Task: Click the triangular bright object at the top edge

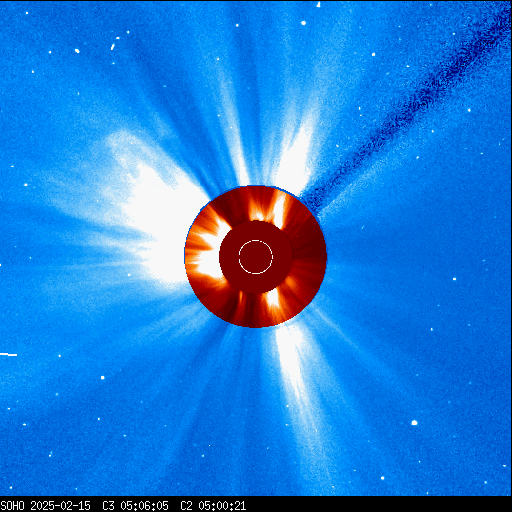Action: pyautogui.click(x=318, y=5)
